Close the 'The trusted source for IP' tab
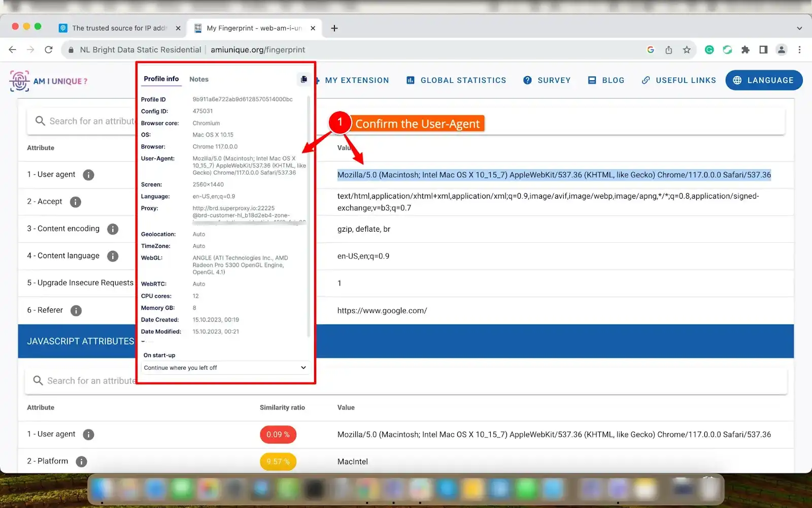This screenshot has width=812, height=508. [178, 28]
